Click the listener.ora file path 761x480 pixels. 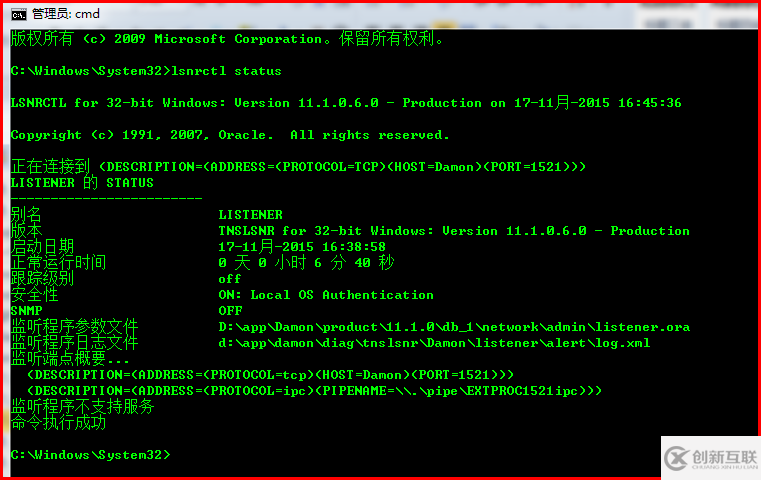pyautogui.click(x=454, y=327)
